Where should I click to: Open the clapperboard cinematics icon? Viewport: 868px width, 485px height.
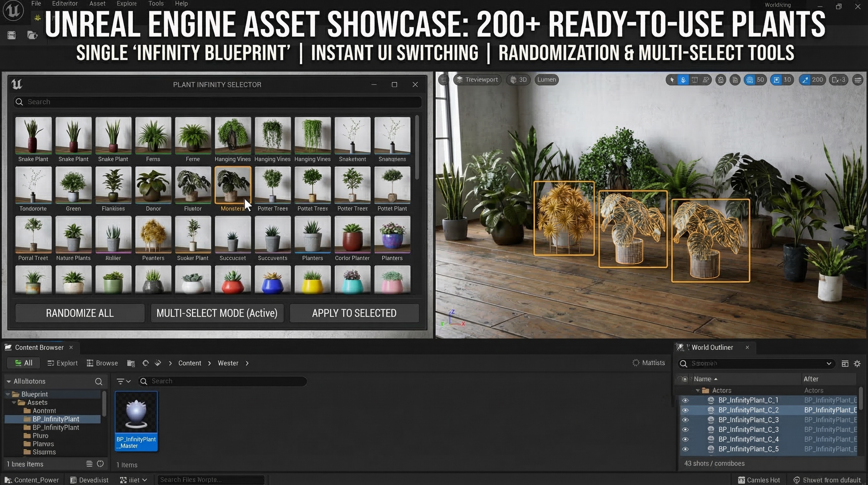[12, 35]
